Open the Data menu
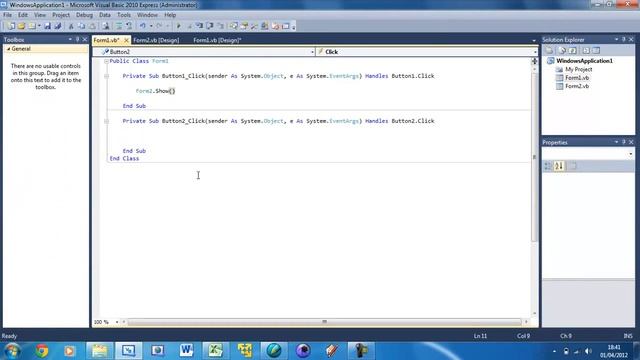 point(104,15)
